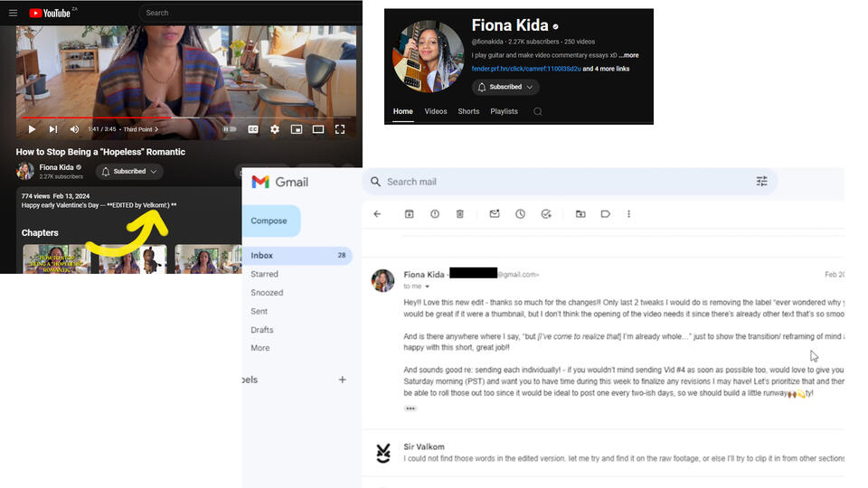Click Fiona Kida channel name under video
Viewport: 868px width, 488px height.
pos(56,167)
